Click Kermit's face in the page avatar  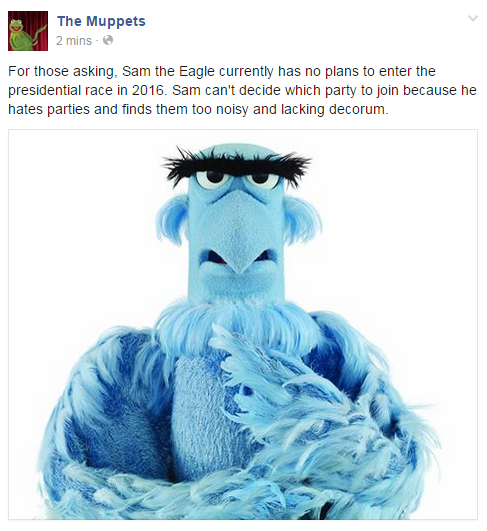17,29
